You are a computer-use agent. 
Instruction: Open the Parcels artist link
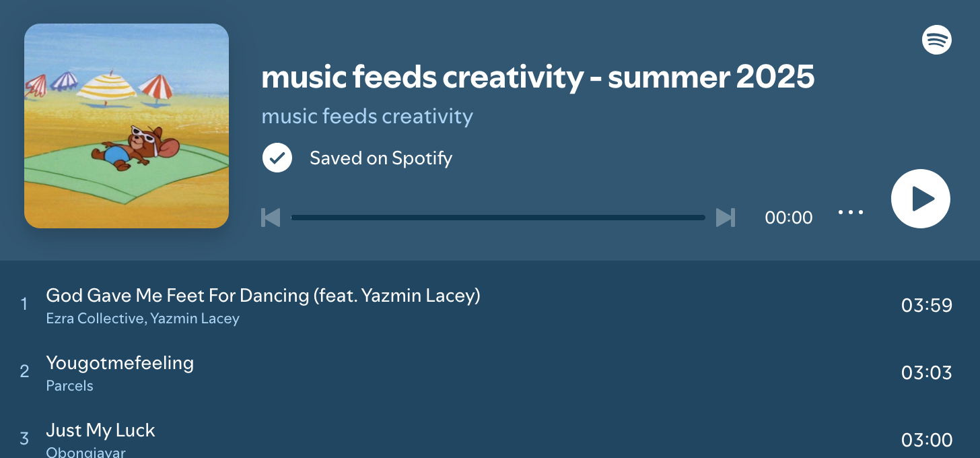click(x=69, y=386)
